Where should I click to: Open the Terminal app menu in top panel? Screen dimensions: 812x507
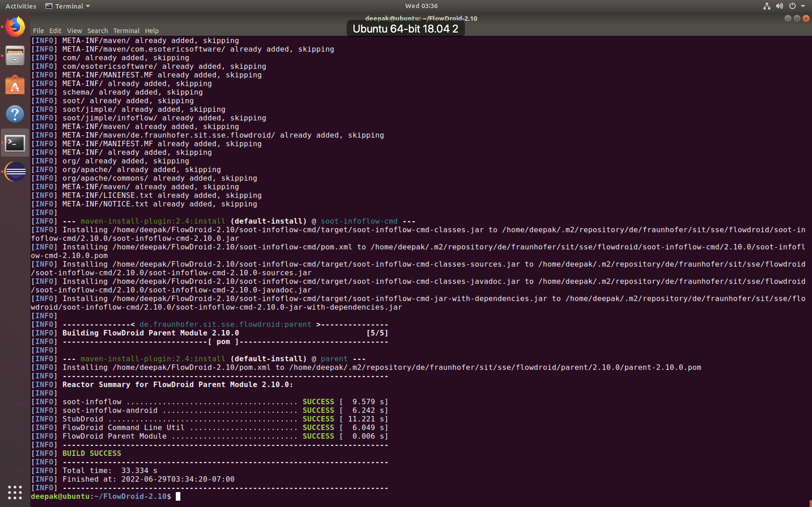click(69, 6)
